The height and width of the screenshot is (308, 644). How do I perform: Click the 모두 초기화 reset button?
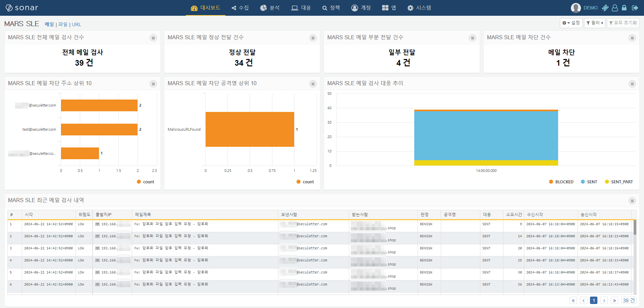(x=623, y=23)
